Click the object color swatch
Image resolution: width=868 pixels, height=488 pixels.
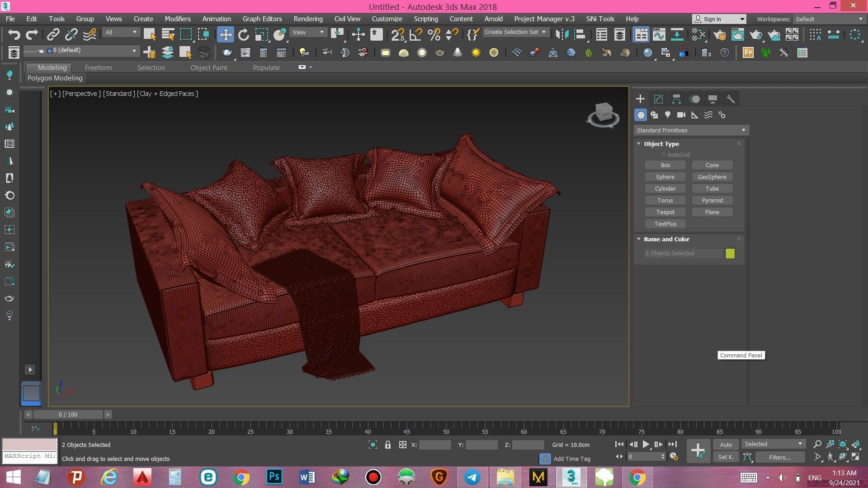[x=730, y=253]
